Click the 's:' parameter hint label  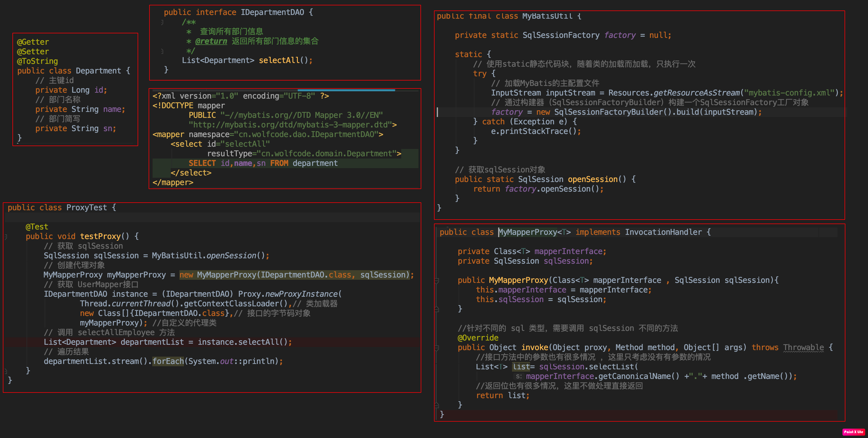(x=518, y=376)
